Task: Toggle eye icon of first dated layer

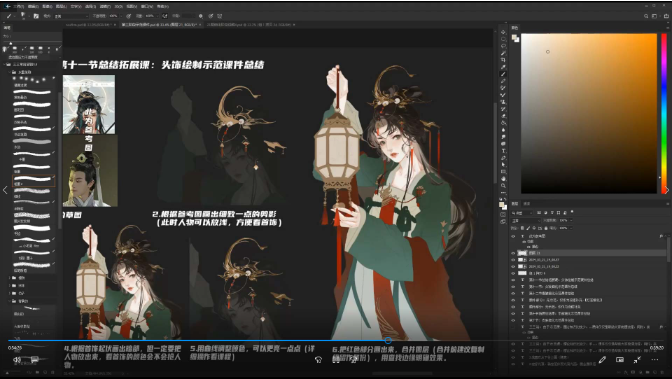Action: [x=513, y=260]
